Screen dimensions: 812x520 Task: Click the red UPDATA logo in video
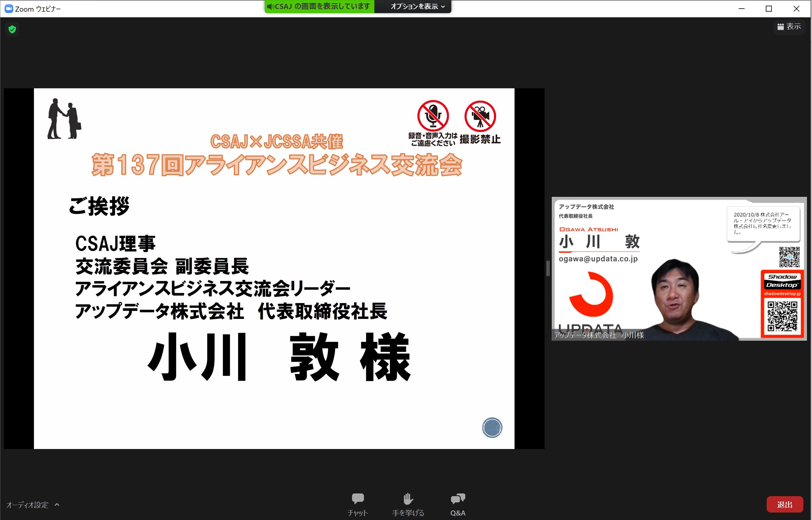point(591,294)
